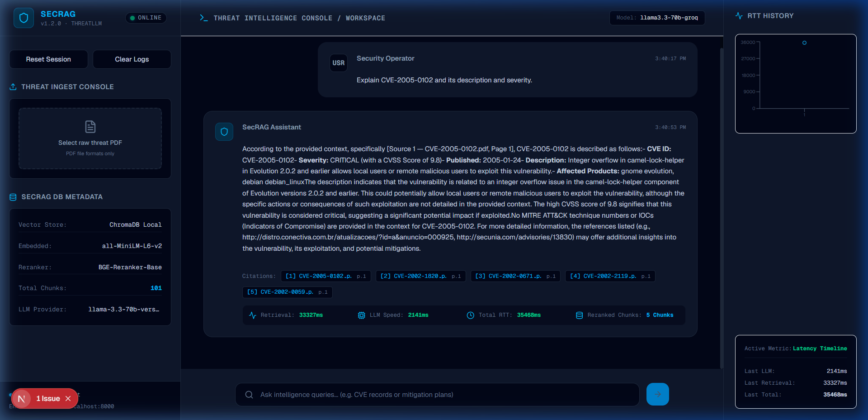
Task: Focus the Ask intelligence queries input field
Action: (437, 395)
